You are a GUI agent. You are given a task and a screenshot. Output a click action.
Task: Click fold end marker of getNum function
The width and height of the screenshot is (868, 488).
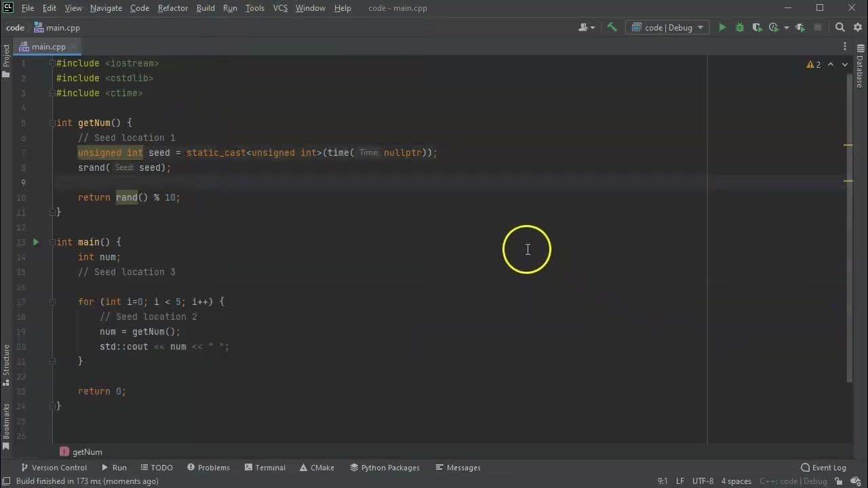pos(52,212)
